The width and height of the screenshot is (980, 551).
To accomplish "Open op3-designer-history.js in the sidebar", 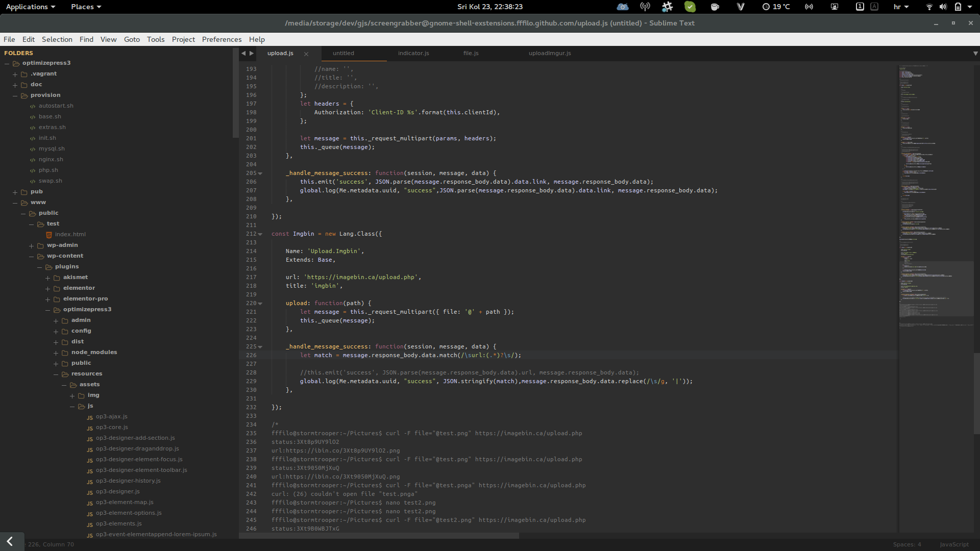I will pos(128,481).
